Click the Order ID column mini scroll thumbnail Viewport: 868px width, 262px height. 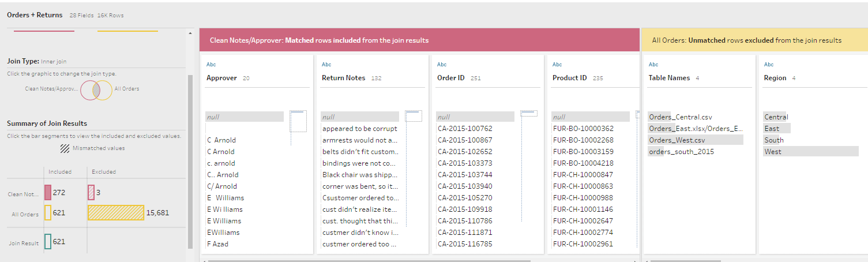point(529,114)
